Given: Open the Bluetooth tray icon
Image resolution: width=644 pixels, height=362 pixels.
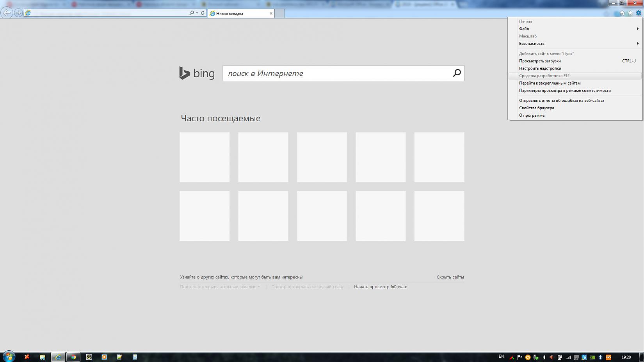Looking at the screenshot, I should pyautogui.click(x=600, y=357).
